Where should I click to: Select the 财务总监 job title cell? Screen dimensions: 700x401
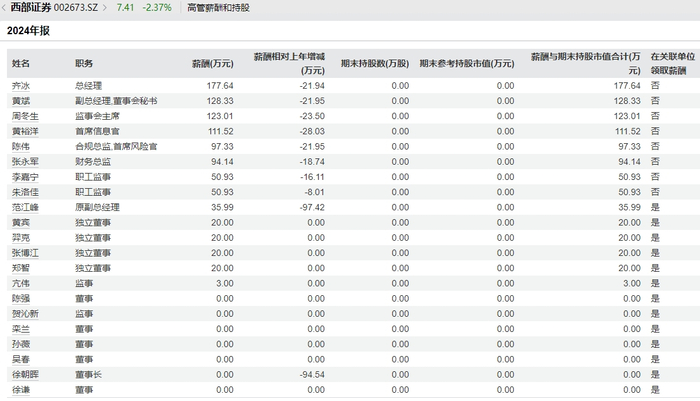tap(93, 162)
